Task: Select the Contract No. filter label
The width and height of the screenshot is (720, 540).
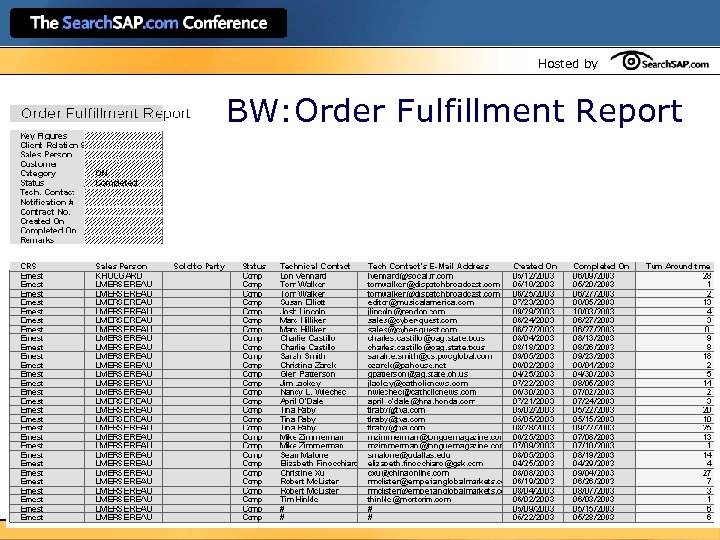Action: pos(45,212)
